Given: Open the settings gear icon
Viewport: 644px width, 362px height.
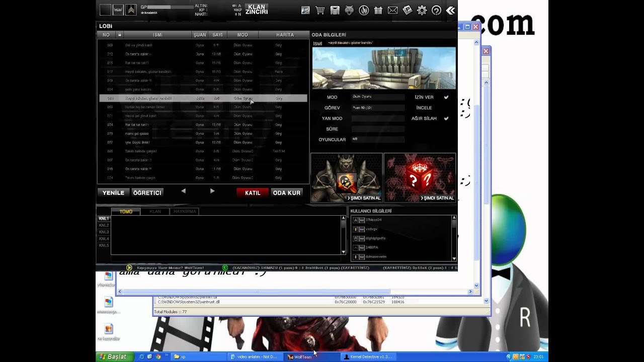Looking at the screenshot, I should [x=422, y=10].
